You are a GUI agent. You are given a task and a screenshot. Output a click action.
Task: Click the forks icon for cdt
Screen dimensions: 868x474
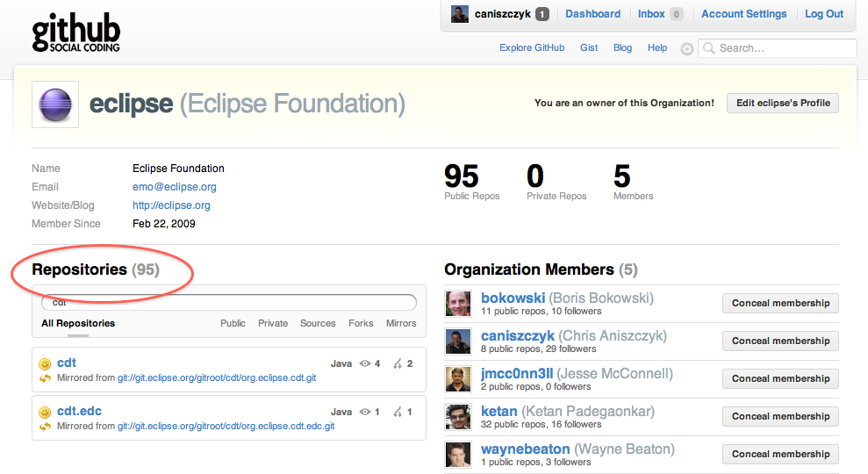point(398,363)
